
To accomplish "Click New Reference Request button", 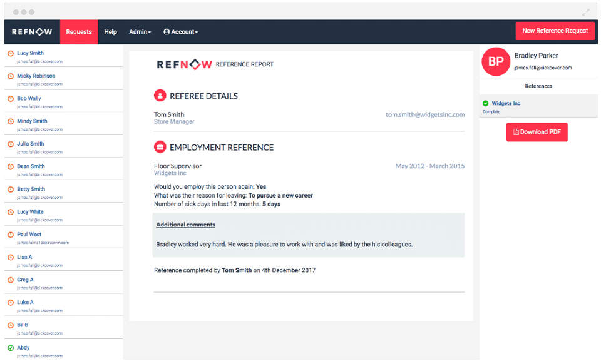I will 555,31.
